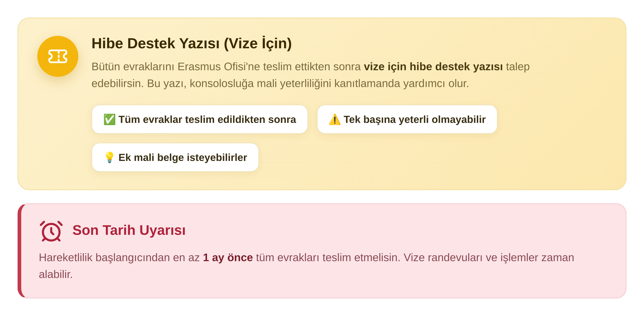644x316 pixels.
Task: Select the 'Tüm evraklar teslim edildikten sonra' chip
Action: tap(199, 119)
